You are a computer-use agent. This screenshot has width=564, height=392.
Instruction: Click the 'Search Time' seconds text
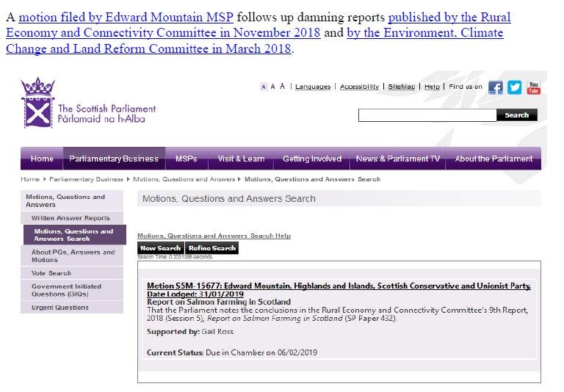pos(175,257)
